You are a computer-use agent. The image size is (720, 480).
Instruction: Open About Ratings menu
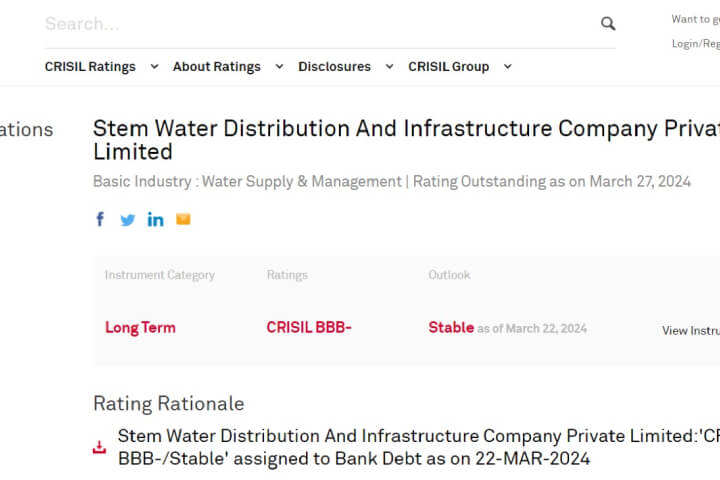coord(217,67)
